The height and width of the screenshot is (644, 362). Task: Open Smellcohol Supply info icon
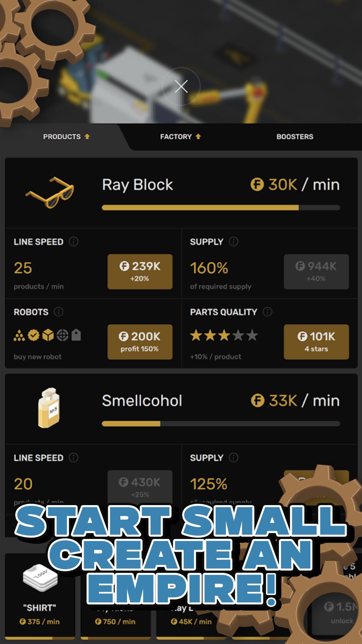click(234, 458)
